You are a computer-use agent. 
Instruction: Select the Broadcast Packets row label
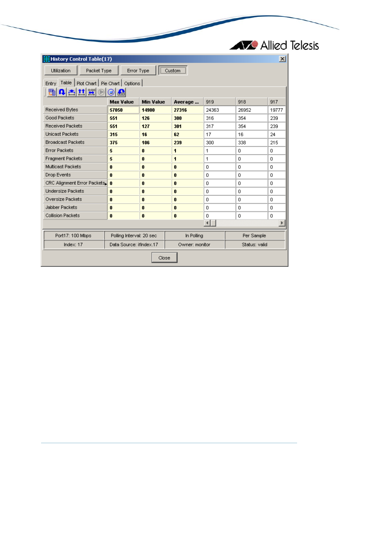pyautogui.click(x=75, y=142)
